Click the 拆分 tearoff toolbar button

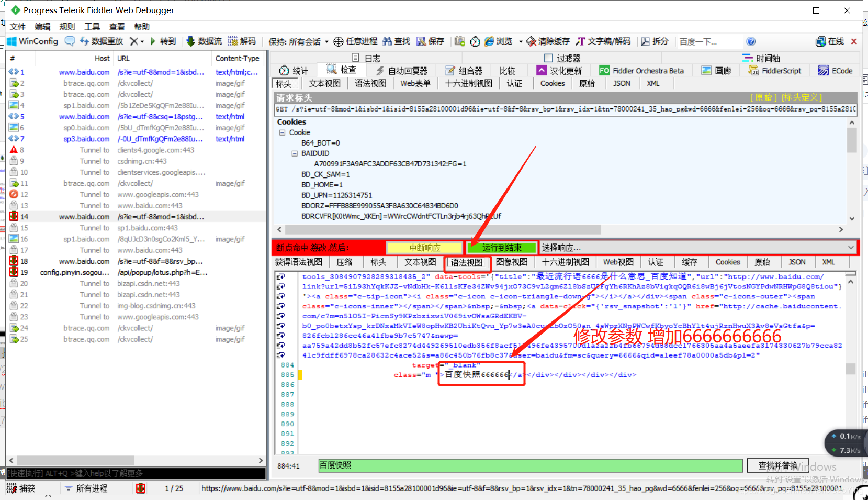tap(655, 41)
